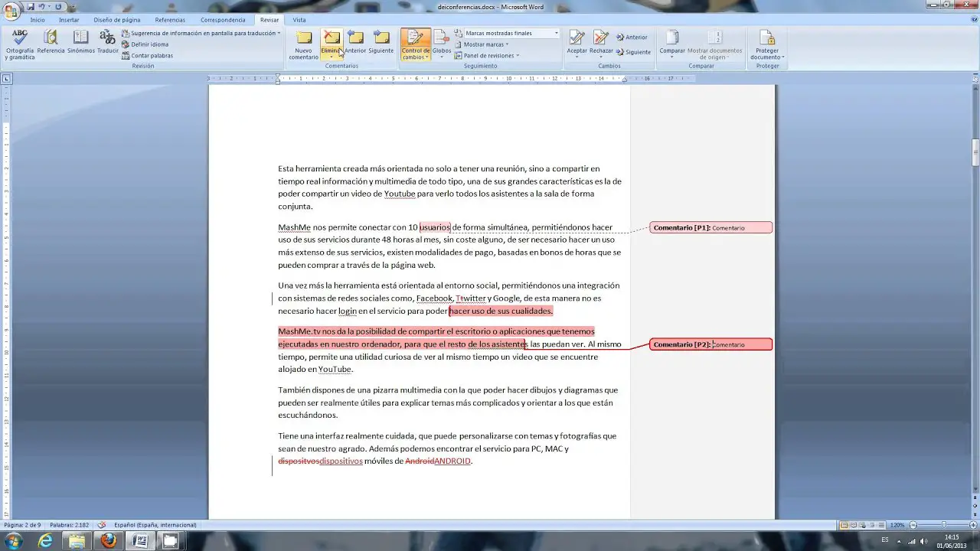Click the Eliminar comment icon
980x551 pixels.
[x=332, y=38]
